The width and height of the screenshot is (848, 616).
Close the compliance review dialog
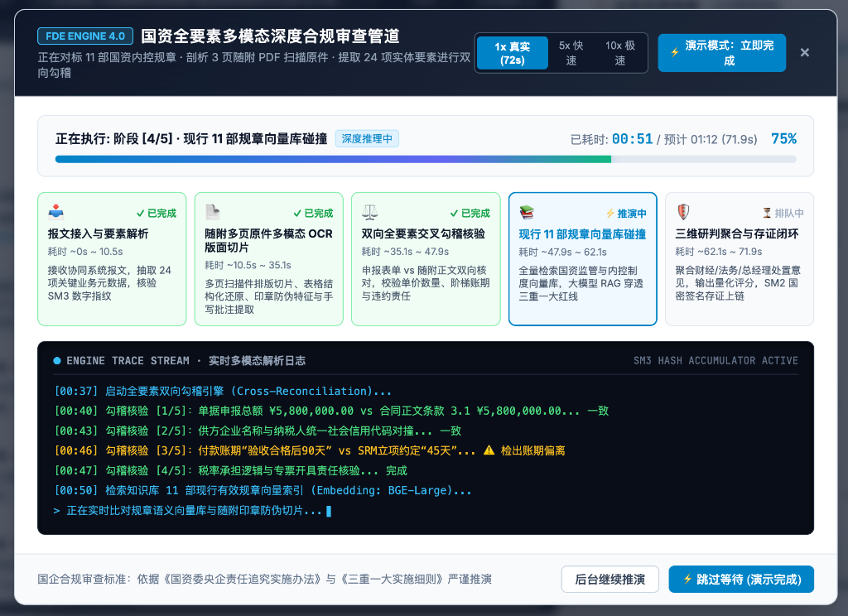[805, 52]
